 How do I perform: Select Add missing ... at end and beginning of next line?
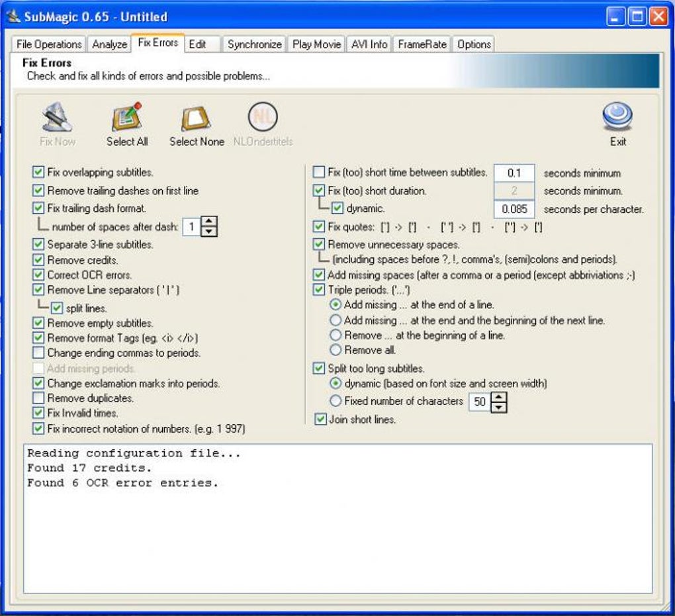tap(336, 320)
